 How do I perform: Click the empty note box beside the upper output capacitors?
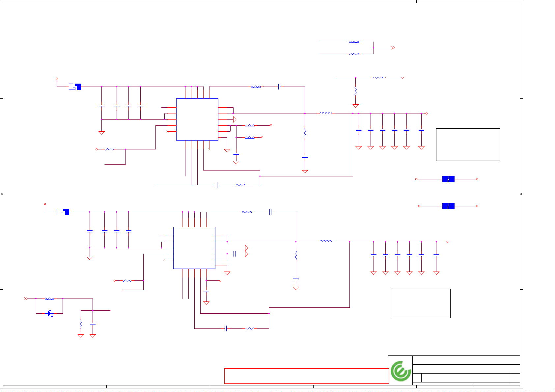pyautogui.click(x=468, y=144)
